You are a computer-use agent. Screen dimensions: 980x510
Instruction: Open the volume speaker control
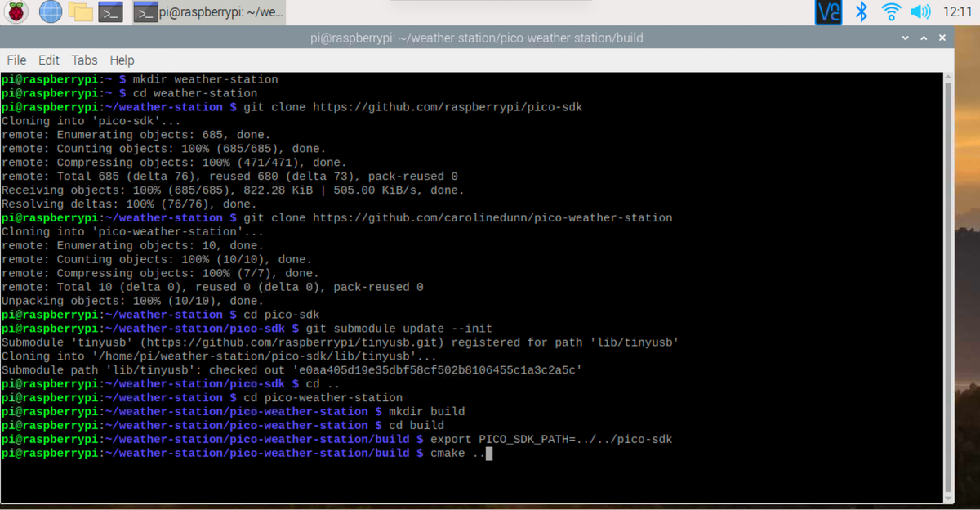[920, 11]
